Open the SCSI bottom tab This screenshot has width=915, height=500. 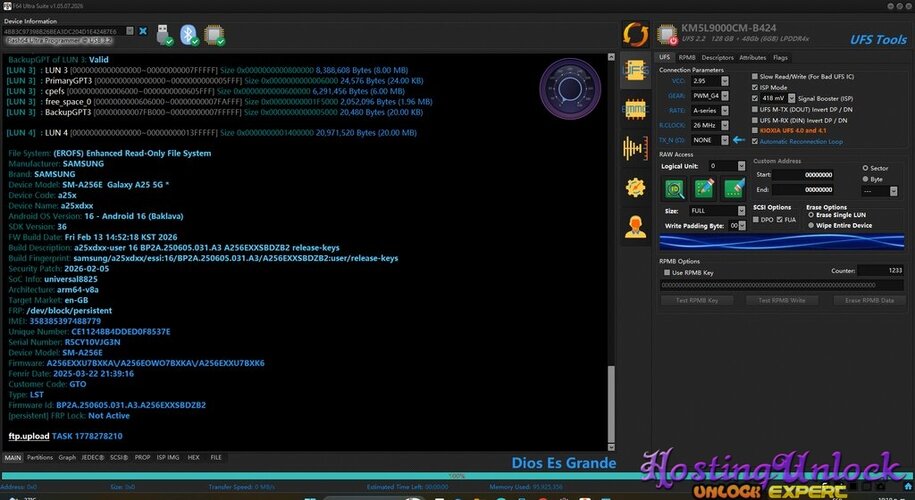(x=119, y=457)
